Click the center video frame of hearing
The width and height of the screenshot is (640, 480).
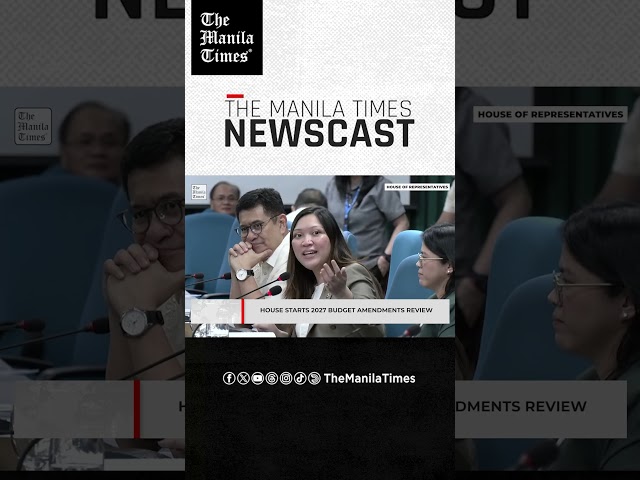pyautogui.click(x=320, y=256)
